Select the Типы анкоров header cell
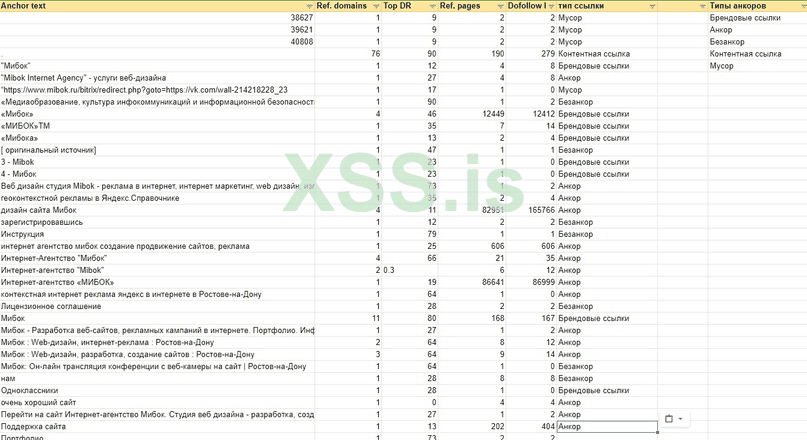807x440 pixels. pyautogui.click(x=757, y=6)
